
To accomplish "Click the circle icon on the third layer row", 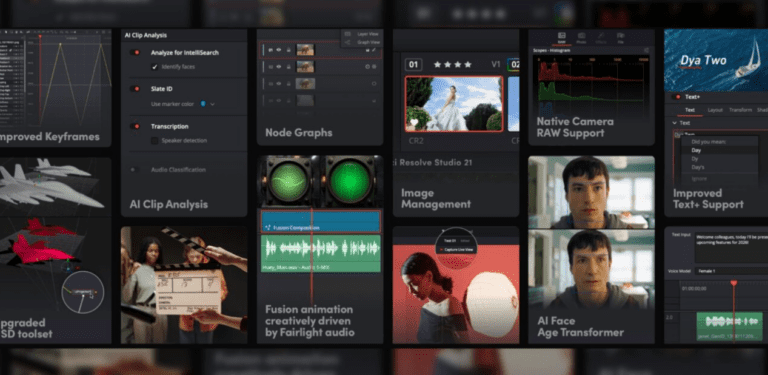I will tap(374, 84).
